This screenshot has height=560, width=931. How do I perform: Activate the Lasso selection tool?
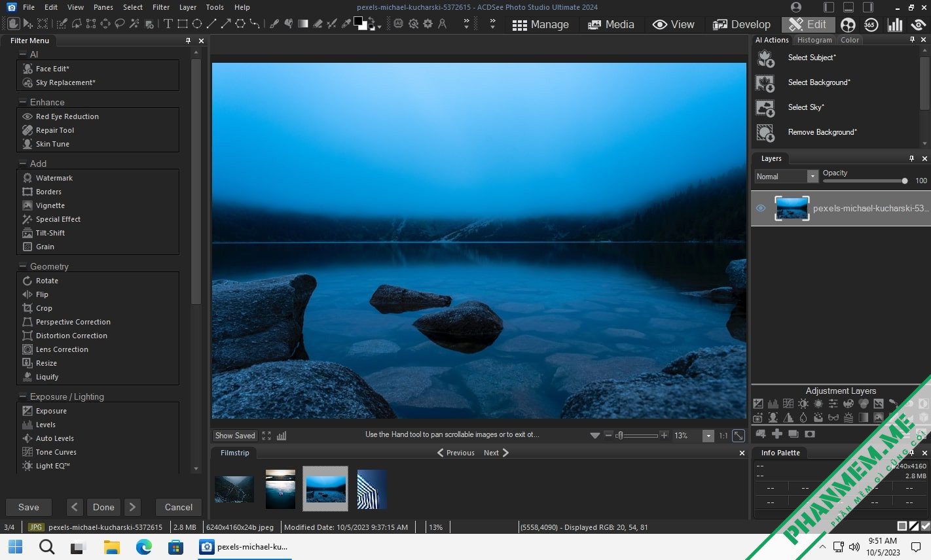point(120,24)
